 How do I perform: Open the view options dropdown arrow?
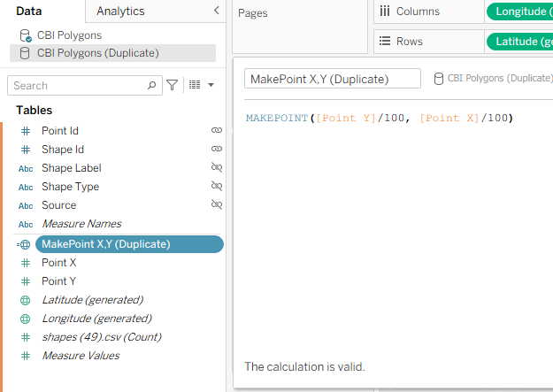(211, 85)
